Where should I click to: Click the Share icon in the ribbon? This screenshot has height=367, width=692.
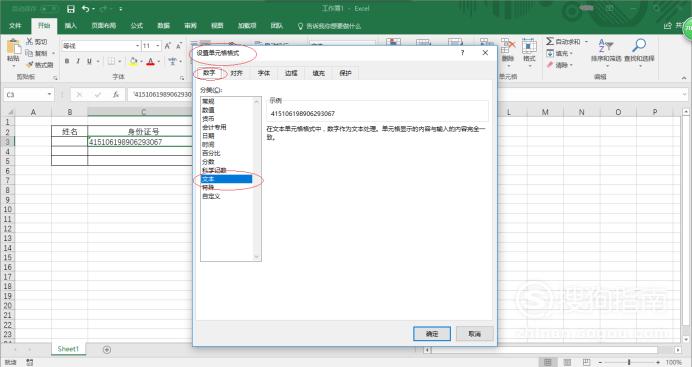[668, 26]
